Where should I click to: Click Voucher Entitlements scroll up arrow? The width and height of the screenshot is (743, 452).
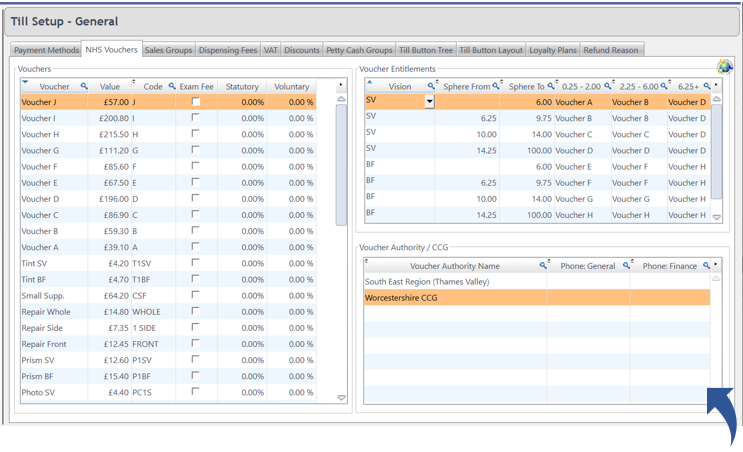tap(717, 99)
